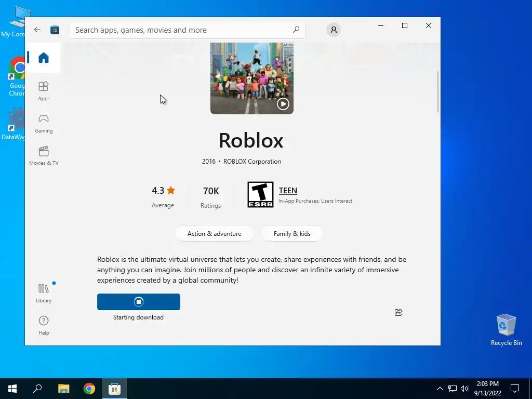Select the DataWag desktop shortcut

tap(14, 124)
